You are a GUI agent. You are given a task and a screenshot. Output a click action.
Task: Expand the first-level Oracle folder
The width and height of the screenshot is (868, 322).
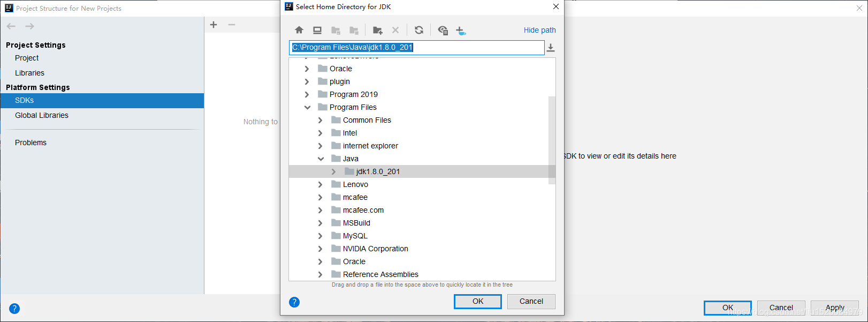[307, 69]
